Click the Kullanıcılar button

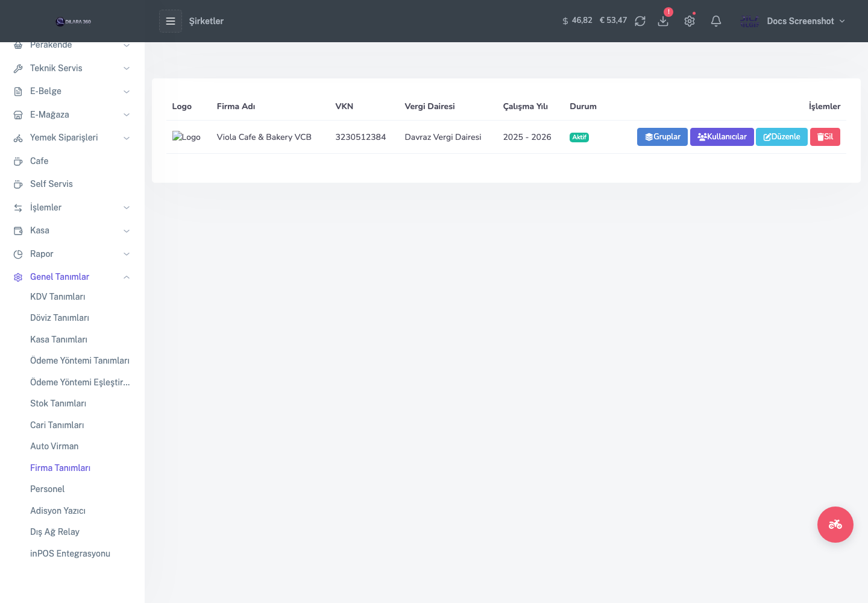722,137
